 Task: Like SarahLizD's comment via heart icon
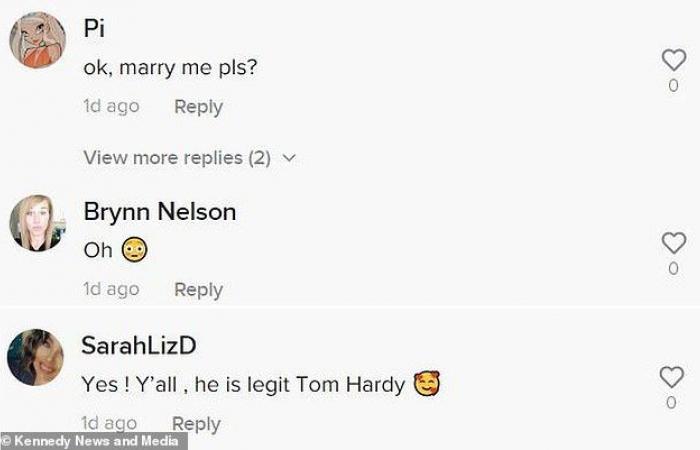[672, 377]
